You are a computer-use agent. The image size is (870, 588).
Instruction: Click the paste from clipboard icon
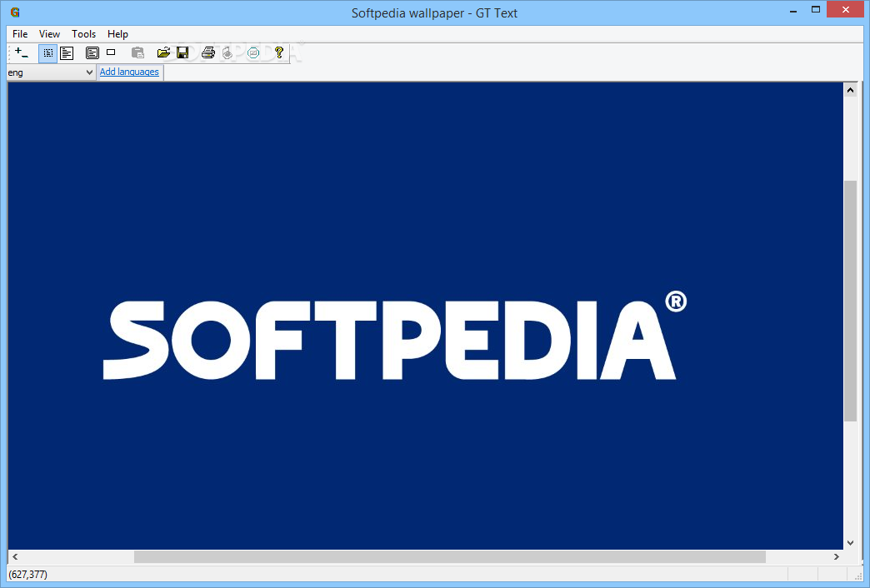tap(137, 53)
